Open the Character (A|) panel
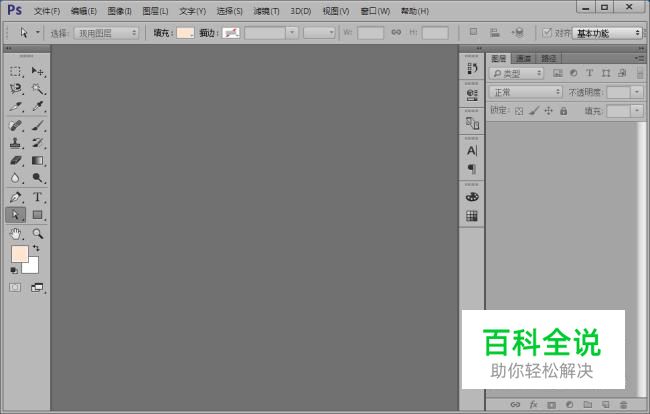The image size is (650, 414). pos(472,150)
